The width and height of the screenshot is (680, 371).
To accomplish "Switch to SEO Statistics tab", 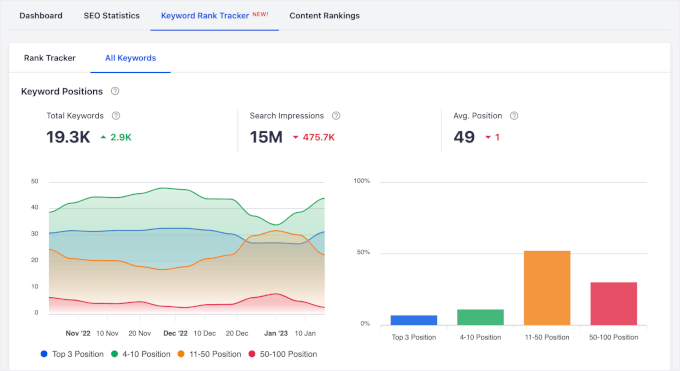I will pyautogui.click(x=111, y=16).
